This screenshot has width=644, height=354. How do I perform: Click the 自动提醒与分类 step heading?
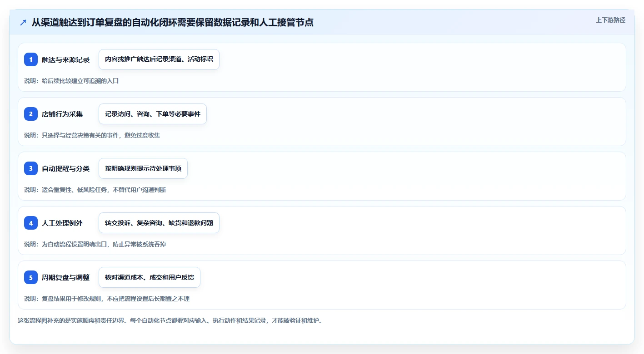65,168
